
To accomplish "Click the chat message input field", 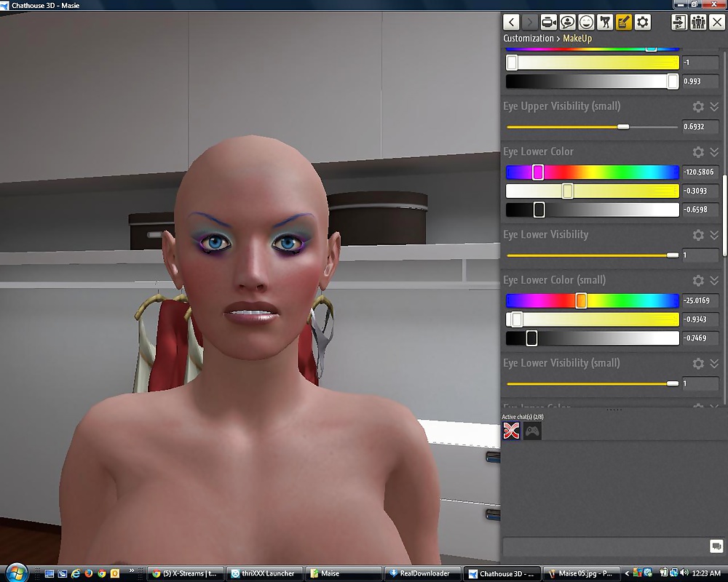I will 604,546.
